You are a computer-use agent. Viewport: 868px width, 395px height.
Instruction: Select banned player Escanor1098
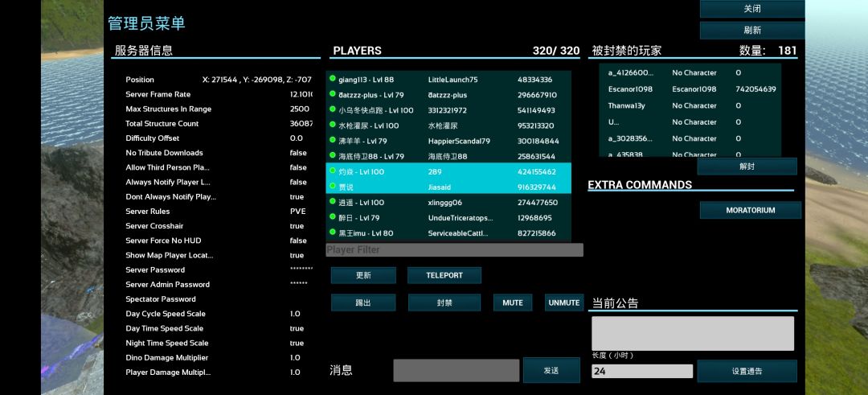[690, 88]
